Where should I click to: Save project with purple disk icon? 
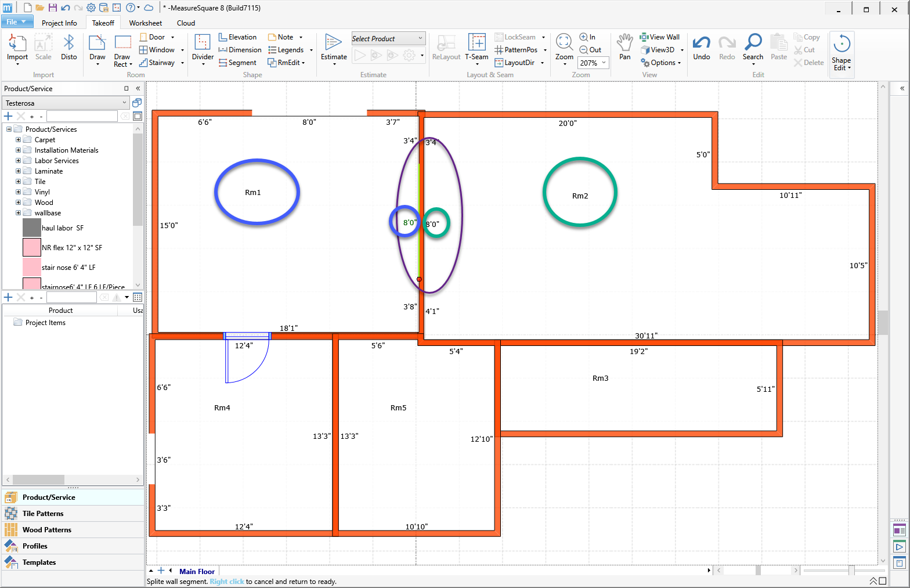(53, 8)
